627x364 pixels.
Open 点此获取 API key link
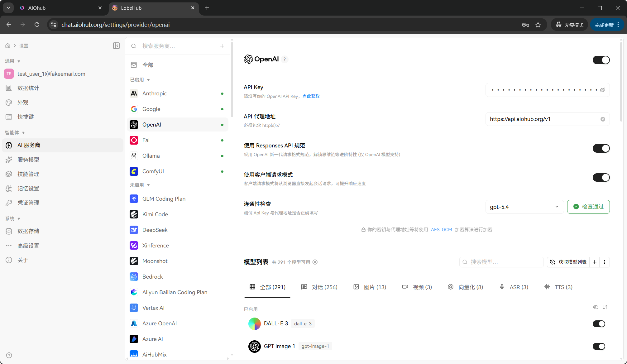coord(311,96)
